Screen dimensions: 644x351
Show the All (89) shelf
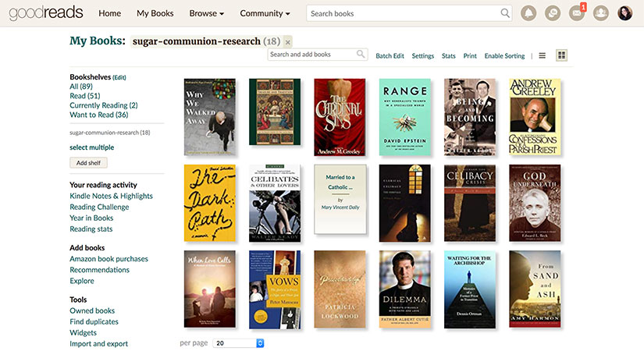[81, 87]
